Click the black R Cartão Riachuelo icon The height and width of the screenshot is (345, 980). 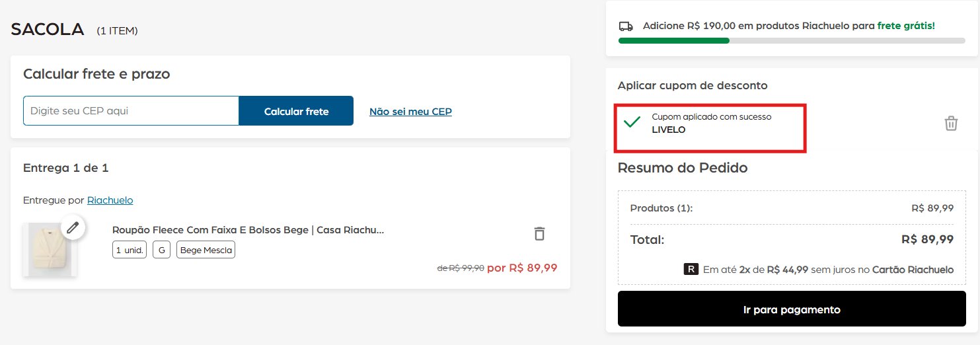(x=691, y=270)
